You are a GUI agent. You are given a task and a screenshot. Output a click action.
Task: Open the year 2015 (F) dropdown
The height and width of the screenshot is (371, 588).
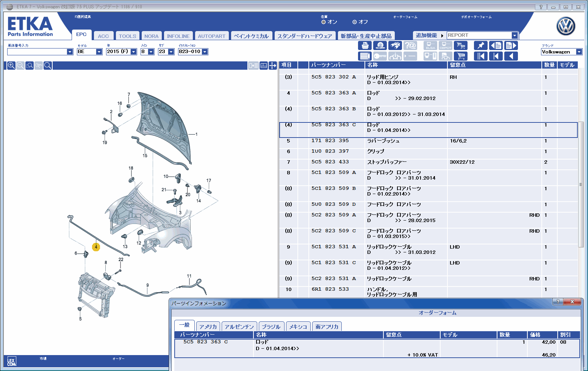pos(133,52)
